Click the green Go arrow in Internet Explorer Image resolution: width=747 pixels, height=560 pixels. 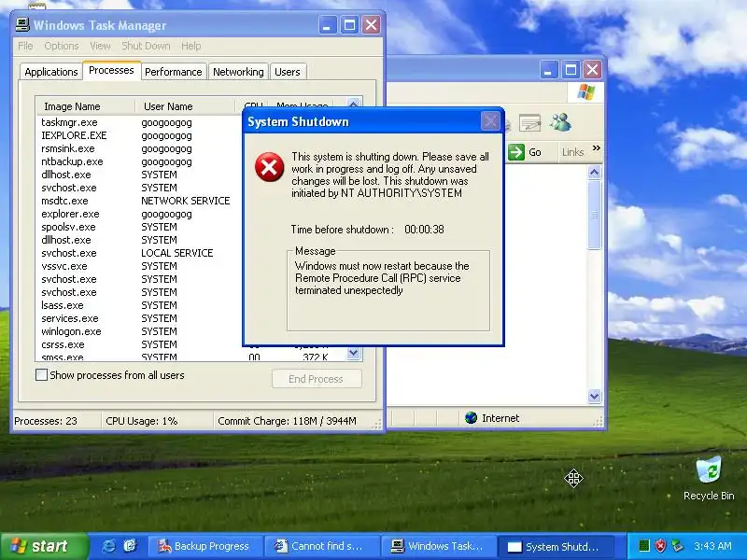(x=516, y=152)
